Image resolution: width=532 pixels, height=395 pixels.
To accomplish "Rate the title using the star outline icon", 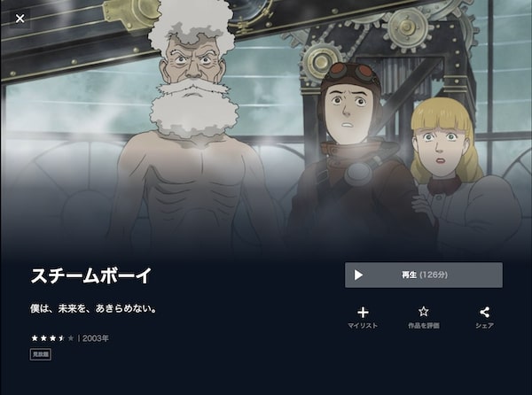I will point(424,312).
